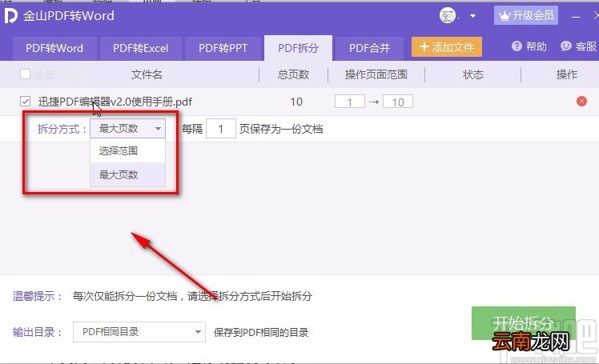Click the 文件名 column header
Viewport: 599px width, 364px height.
pyautogui.click(x=147, y=74)
